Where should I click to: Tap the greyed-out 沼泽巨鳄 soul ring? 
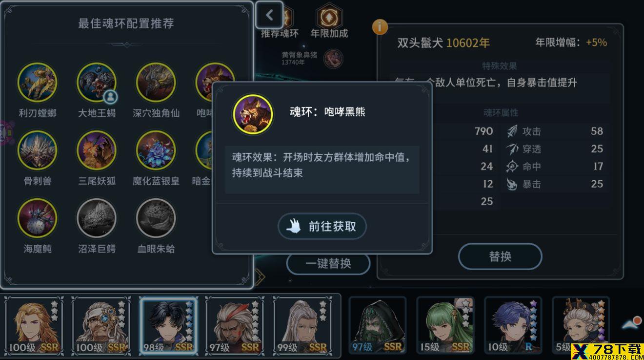point(97,218)
